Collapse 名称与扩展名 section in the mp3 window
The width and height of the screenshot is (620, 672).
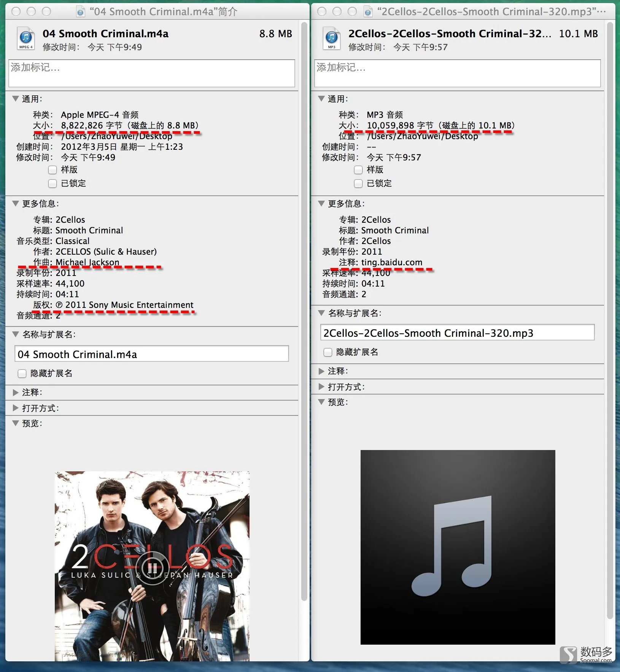tap(321, 313)
